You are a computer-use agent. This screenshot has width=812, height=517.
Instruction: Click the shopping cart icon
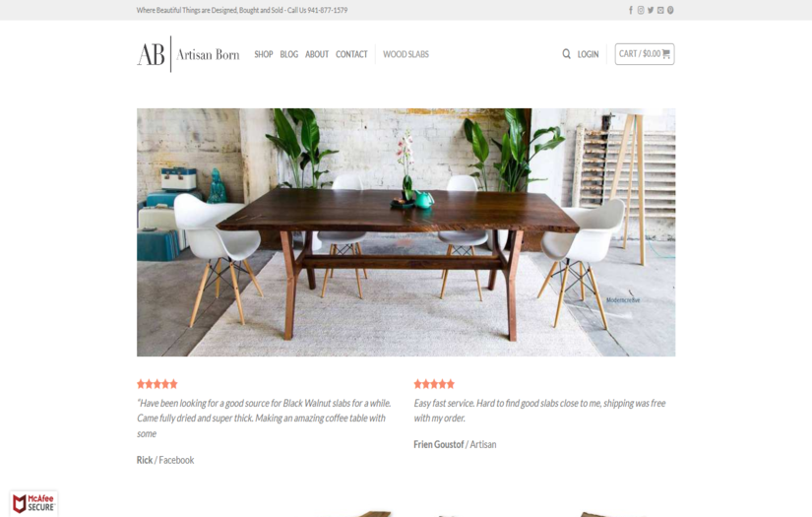click(x=666, y=54)
